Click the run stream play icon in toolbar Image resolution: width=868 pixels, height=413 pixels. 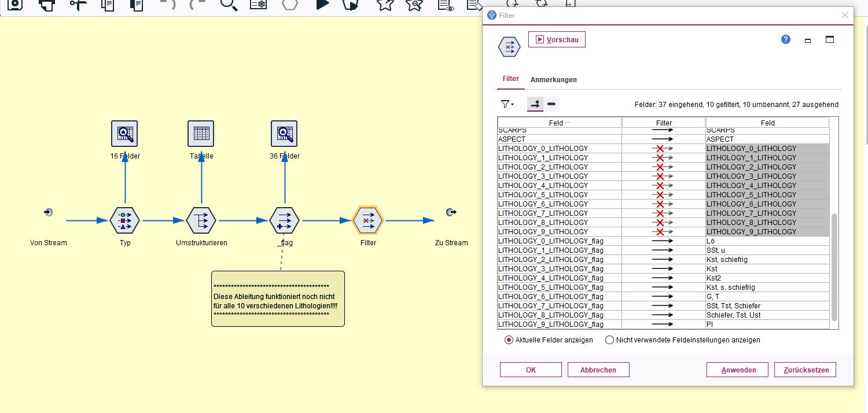click(322, 5)
